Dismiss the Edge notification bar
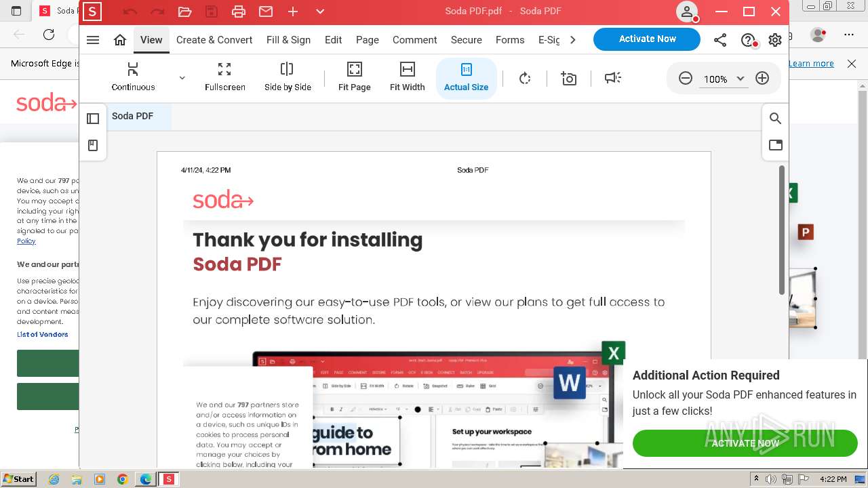Viewport: 868px width, 488px height. click(852, 63)
